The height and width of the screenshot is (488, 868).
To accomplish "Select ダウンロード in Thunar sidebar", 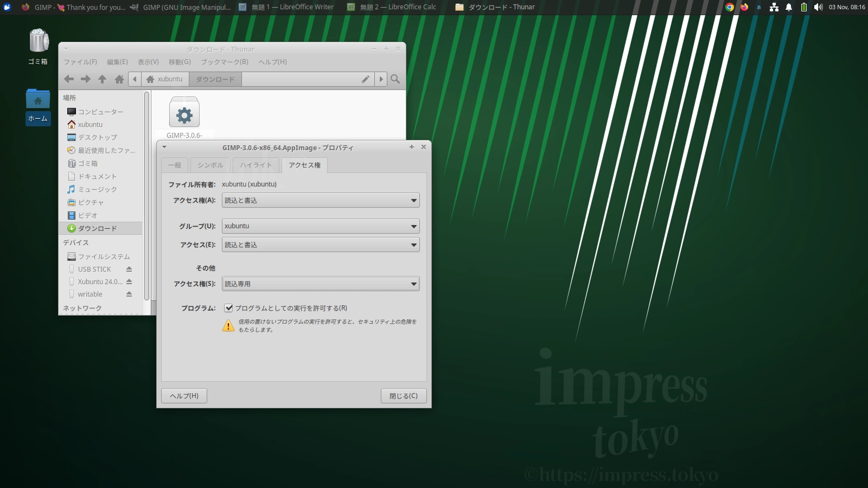I will coord(100,229).
